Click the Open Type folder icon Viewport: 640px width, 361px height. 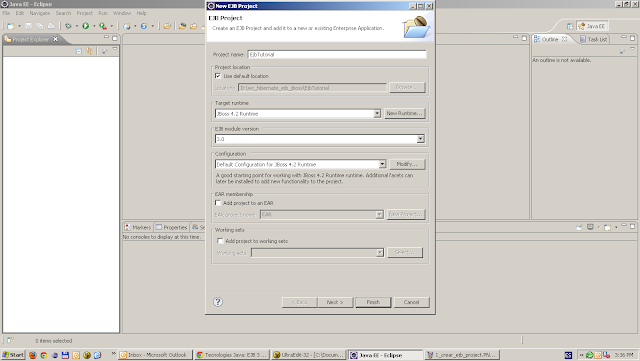tap(167, 26)
